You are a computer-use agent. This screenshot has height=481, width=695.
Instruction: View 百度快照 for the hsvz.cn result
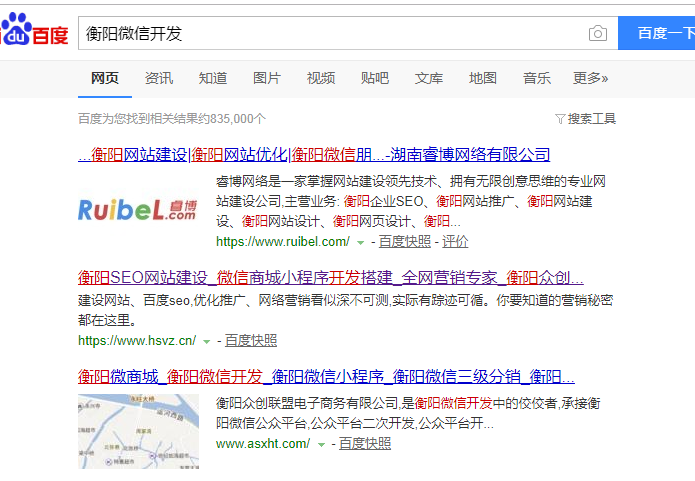coord(251,341)
